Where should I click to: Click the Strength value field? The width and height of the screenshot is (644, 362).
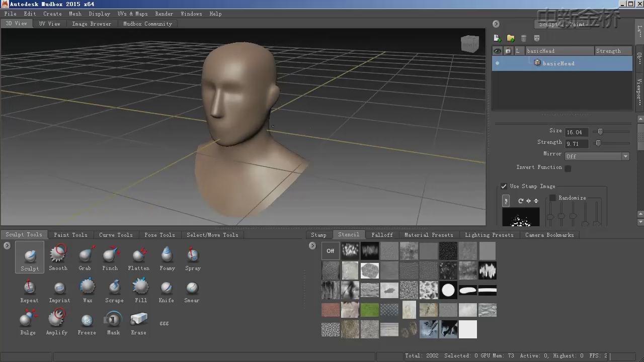click(577, 144)
